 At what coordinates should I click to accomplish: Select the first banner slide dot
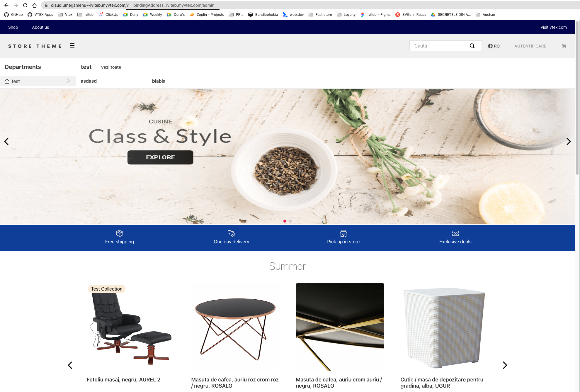285,221
